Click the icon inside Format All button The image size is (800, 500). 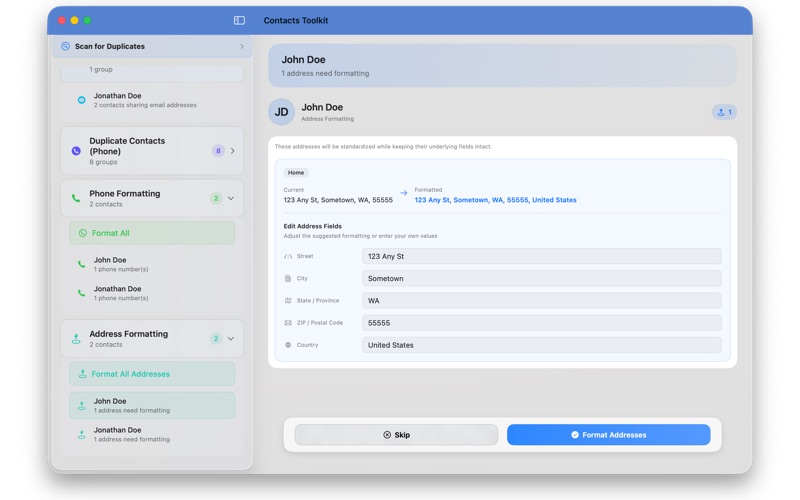tap(83, 233)
